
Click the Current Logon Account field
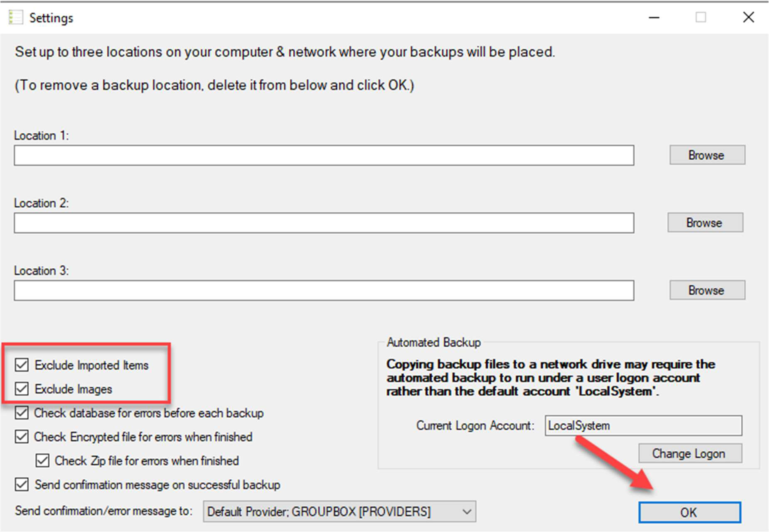pos(643,426)
